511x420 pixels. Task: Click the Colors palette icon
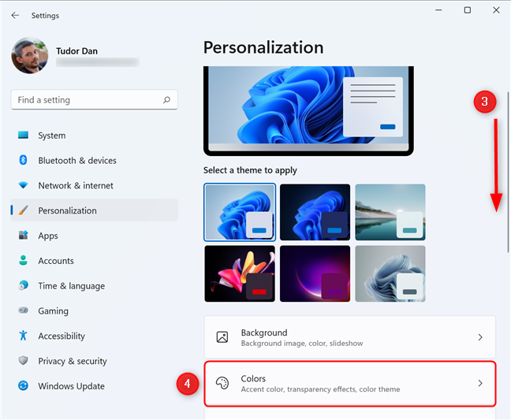pyautogui.click(x=222, y=383)
